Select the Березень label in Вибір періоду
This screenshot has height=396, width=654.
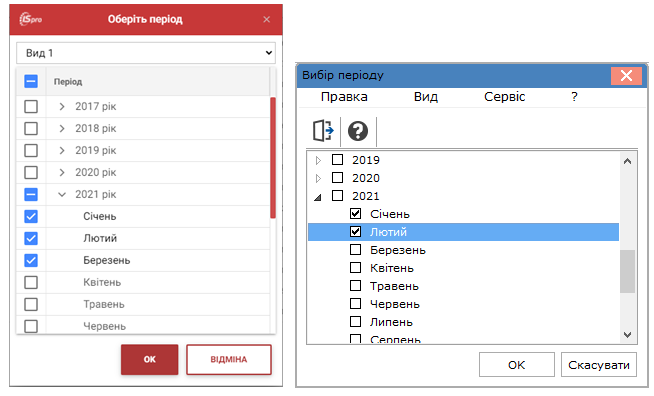(398, 250)
